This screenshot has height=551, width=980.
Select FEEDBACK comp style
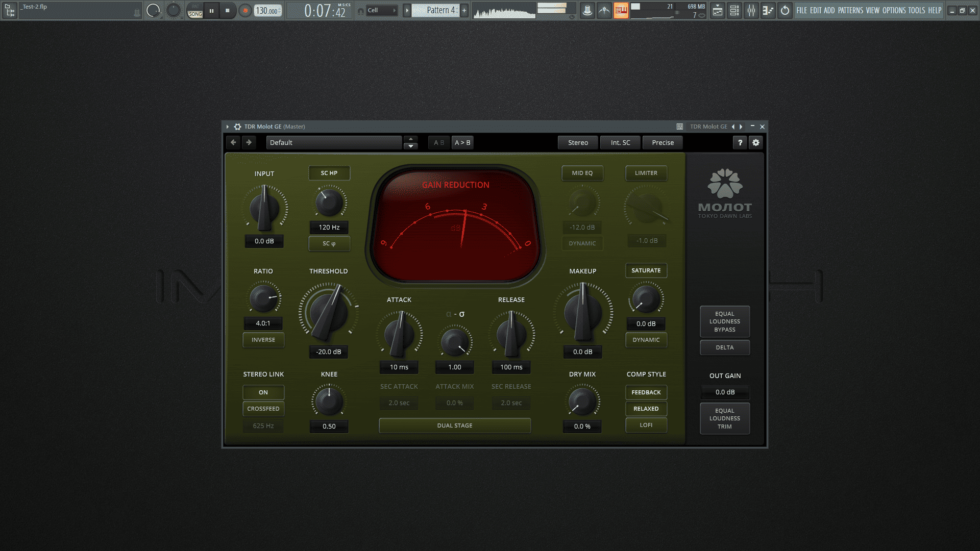tap(646, 392)
